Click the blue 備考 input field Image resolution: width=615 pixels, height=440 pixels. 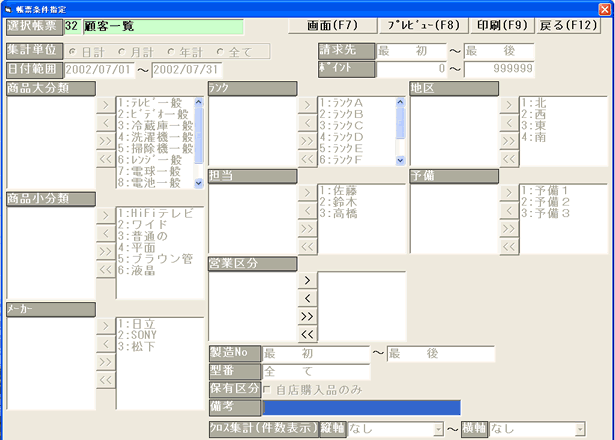coord(361,408)
